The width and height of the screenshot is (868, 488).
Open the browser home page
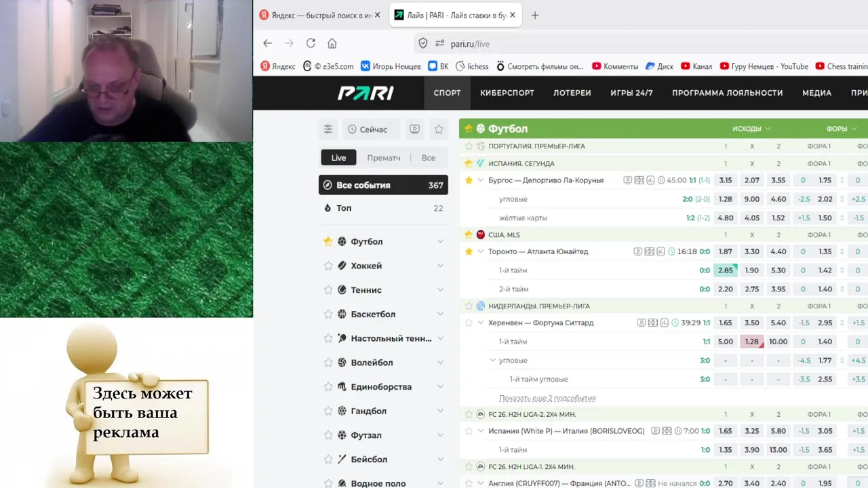[x=332, y=43]
